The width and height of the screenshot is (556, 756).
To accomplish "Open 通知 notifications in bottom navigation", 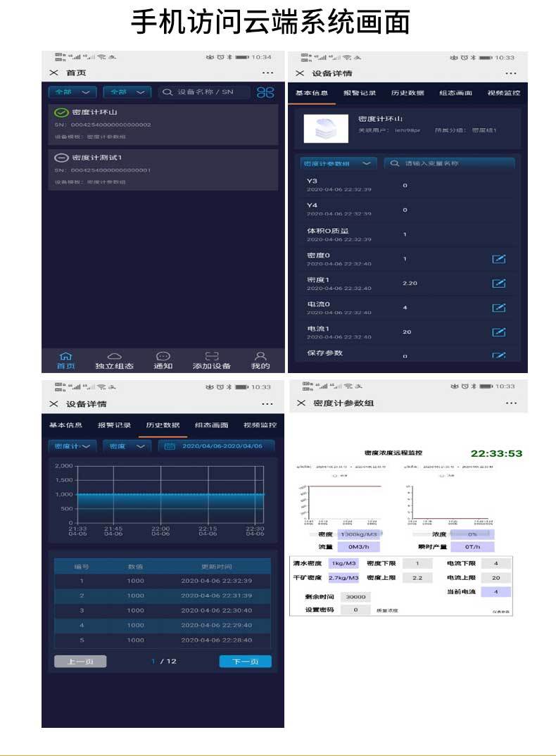I will pyautogui.click(x=163, y=360).
